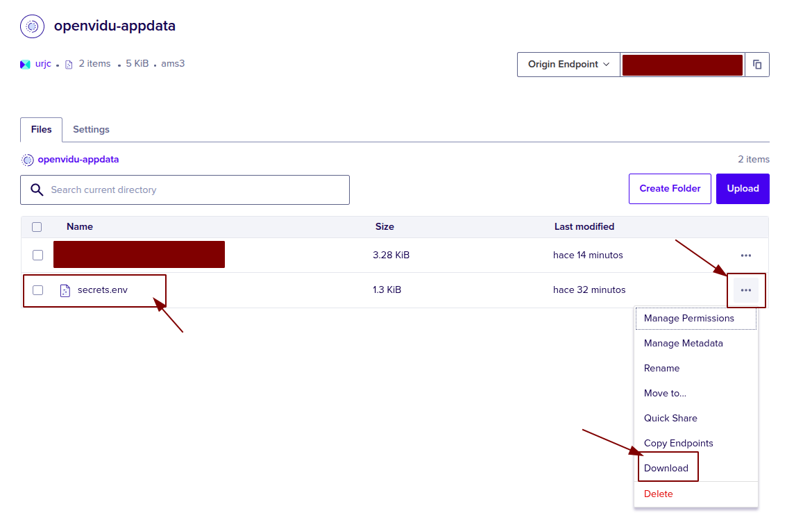Expand the Origin Endpoint dropdown
The height and width of the screenshot is (520, 812).
point(568,65)
